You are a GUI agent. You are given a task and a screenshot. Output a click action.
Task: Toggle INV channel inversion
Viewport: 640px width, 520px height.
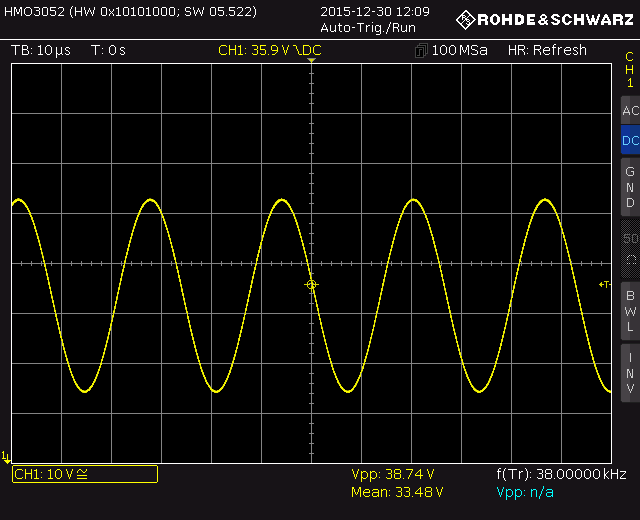tap(629, 373)
